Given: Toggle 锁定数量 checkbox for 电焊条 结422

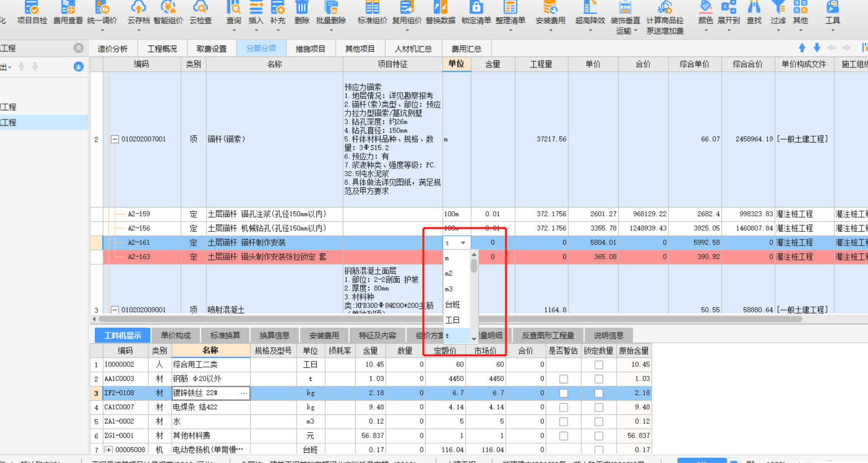Looking at the screenshot, I should pyautogui.click(x=599, y=408).
